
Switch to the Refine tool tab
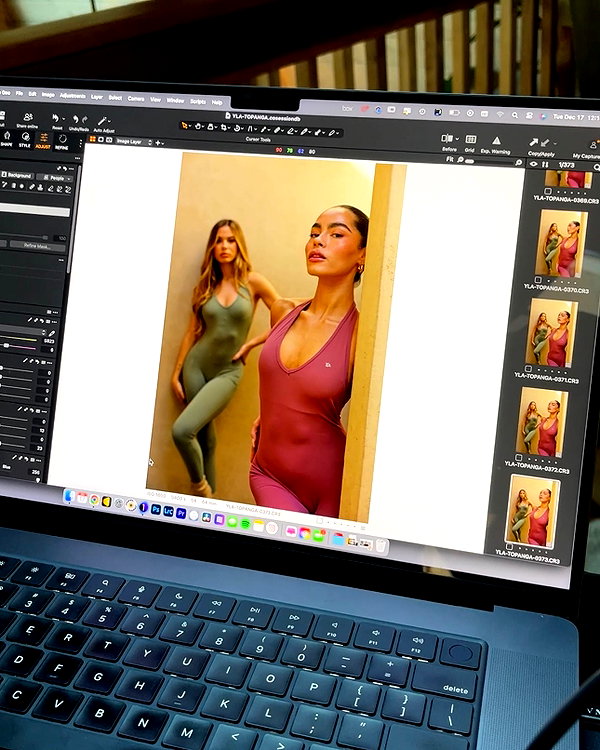coord(62,142)
